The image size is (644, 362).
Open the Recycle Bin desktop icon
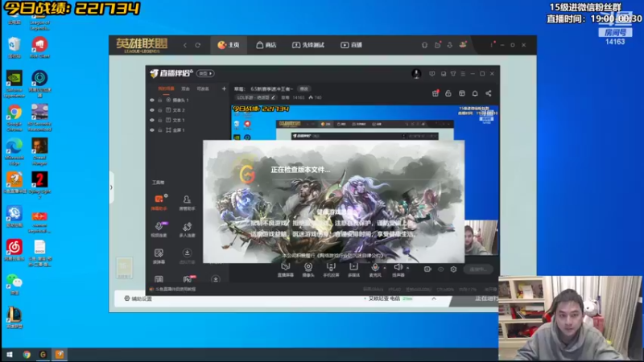click(x=14, y=47)
